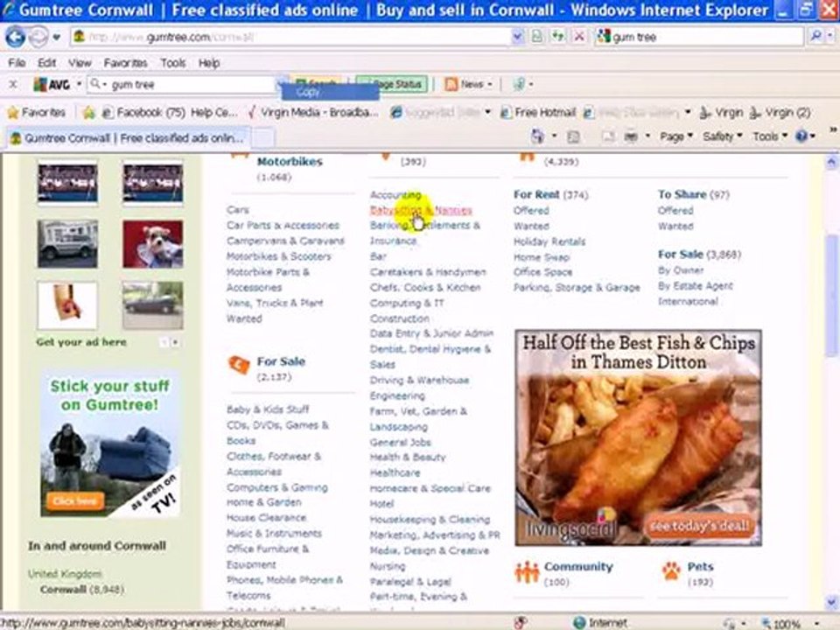
Task: Click the compatibility view page icon
Action: coord(536,37)
